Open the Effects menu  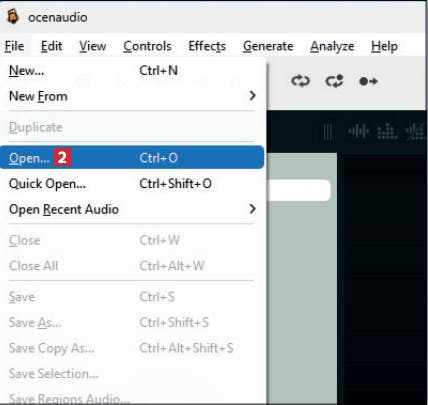tap(207, 46)
